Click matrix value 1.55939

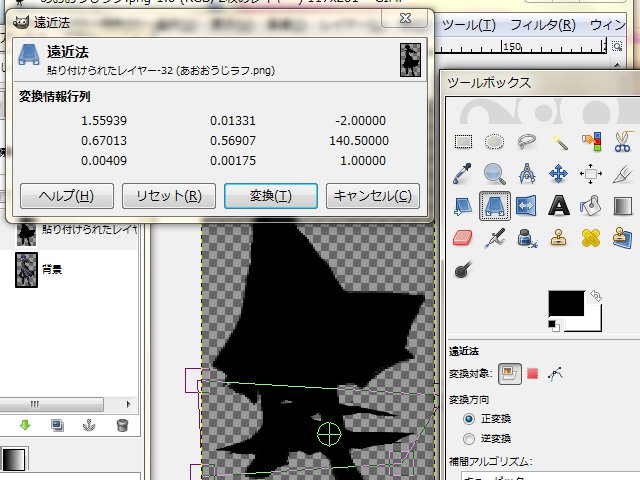point(104,121)
